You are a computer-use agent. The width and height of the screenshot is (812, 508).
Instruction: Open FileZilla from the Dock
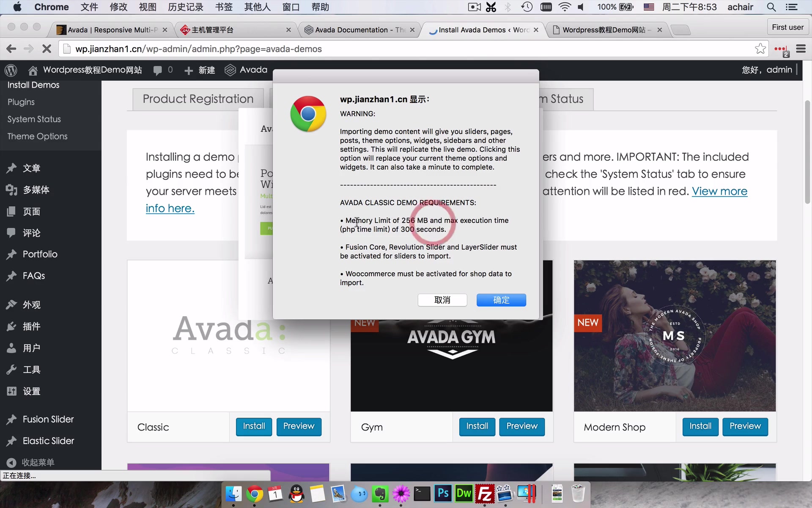(x=485, y=494)
